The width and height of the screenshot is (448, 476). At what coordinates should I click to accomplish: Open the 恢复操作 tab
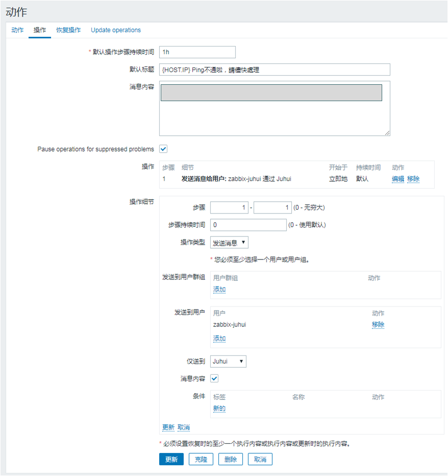click(x=68, y=30)
